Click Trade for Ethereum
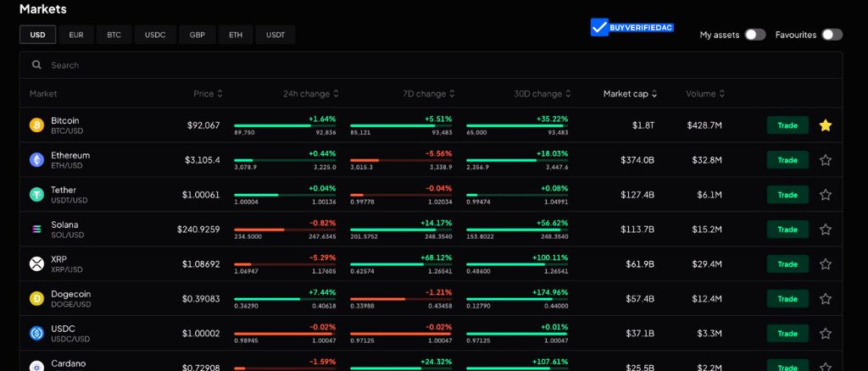Screen dimensions: 868x371 [x=787, y=160]
